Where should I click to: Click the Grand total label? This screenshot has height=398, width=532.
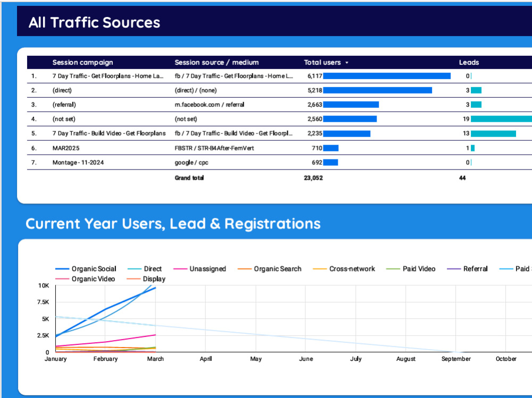(189, 178)
